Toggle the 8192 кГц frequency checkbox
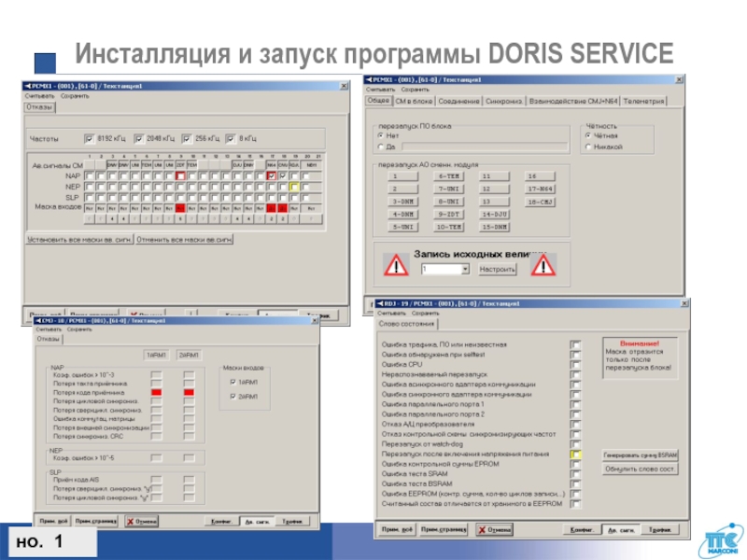 pos(89,138)
